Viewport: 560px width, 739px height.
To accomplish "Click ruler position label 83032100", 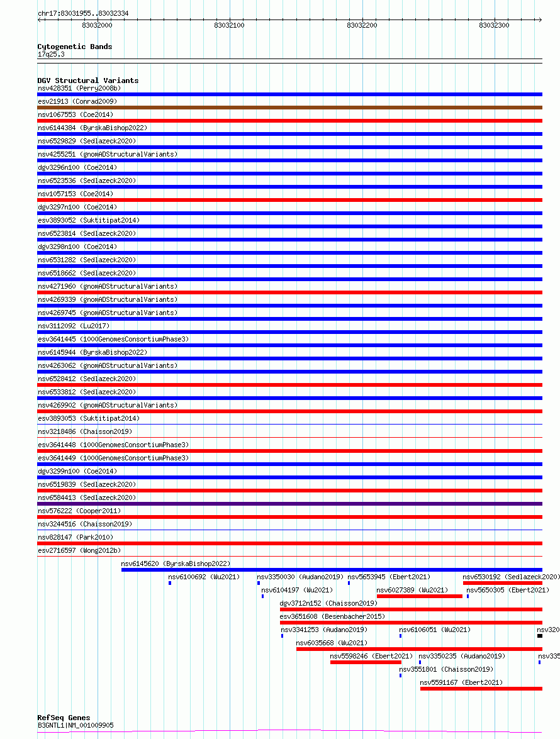I will (229, 25).
